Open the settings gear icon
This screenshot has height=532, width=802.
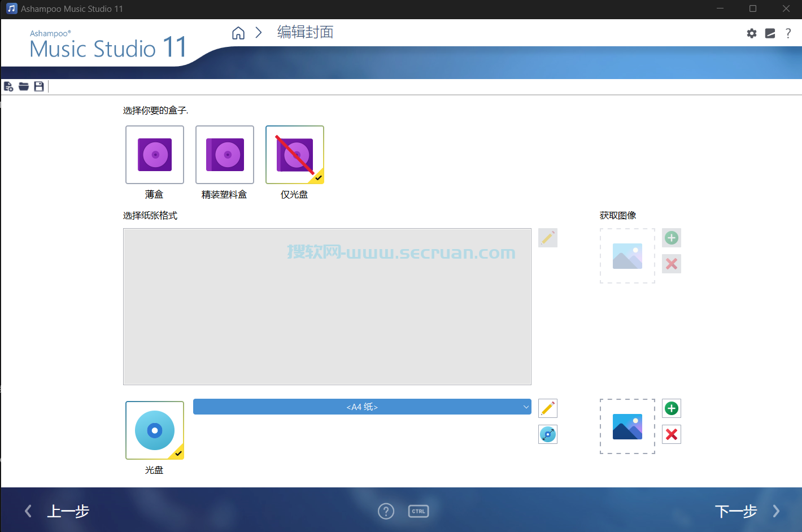pos(752,33)
